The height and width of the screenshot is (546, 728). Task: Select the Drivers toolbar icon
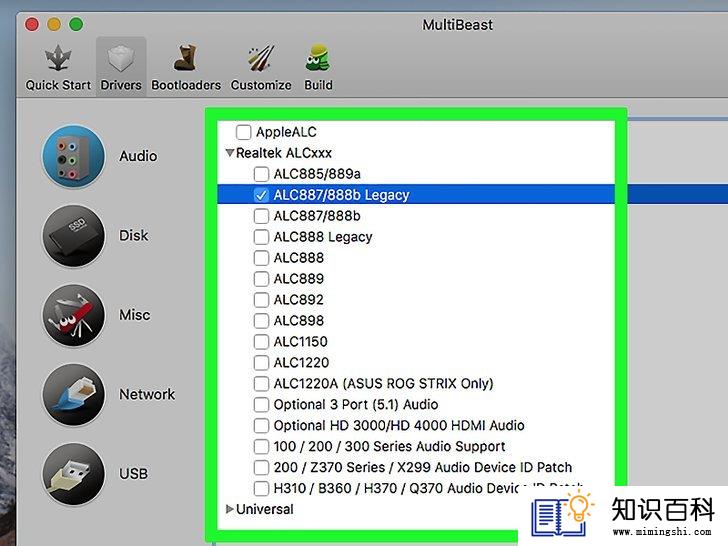tap(121, 58)
